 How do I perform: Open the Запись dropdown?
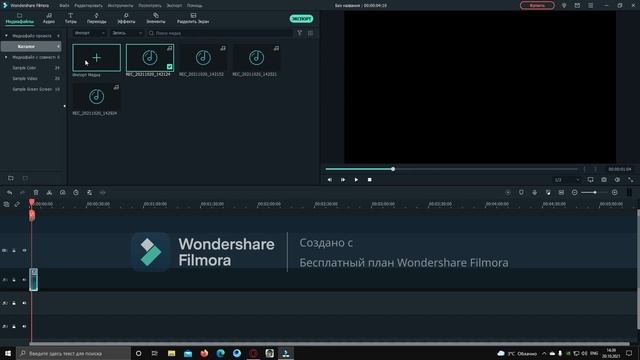click(127, 33)
